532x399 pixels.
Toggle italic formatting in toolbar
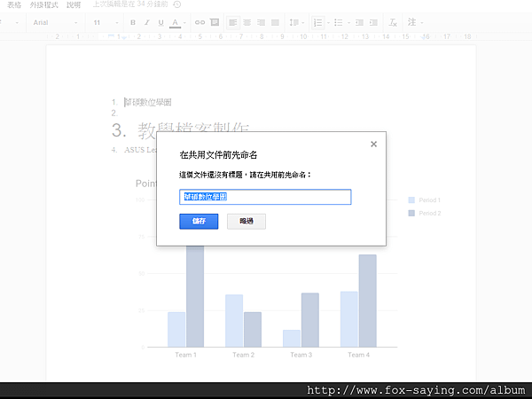pyautogui.click(x=146, y=22)
